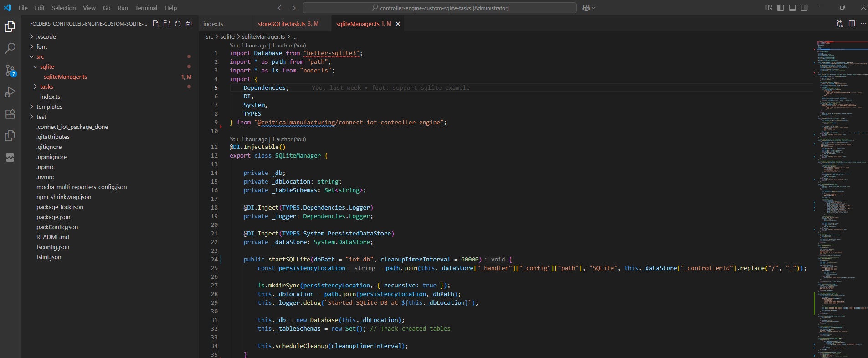Click the CodeLens above @DI.Injectable()
This screenshot has height=358, width=868.
pos(267,139)
